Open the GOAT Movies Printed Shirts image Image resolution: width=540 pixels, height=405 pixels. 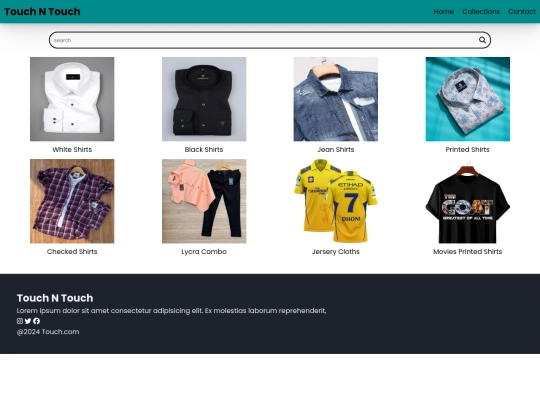coord(468,201)
